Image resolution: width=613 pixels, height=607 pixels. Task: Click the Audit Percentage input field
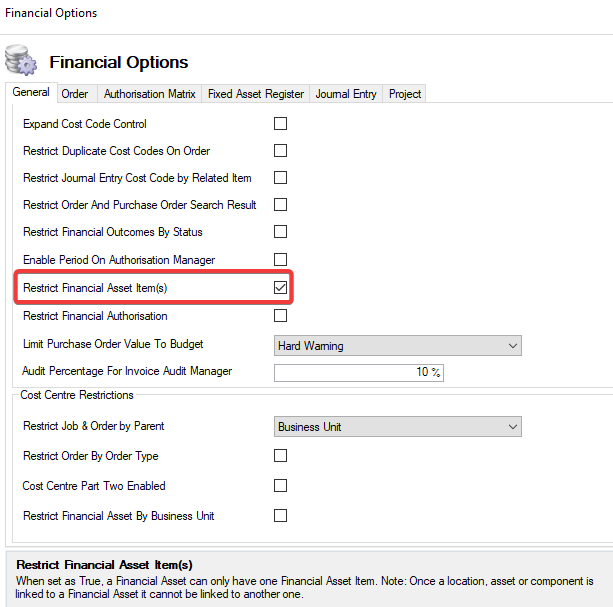(x=358, y=372)
